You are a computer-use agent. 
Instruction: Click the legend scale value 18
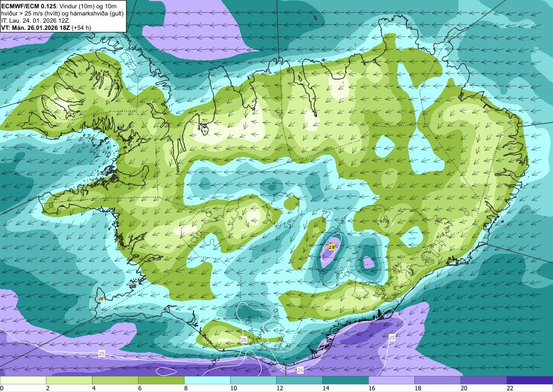coord(418,389)
